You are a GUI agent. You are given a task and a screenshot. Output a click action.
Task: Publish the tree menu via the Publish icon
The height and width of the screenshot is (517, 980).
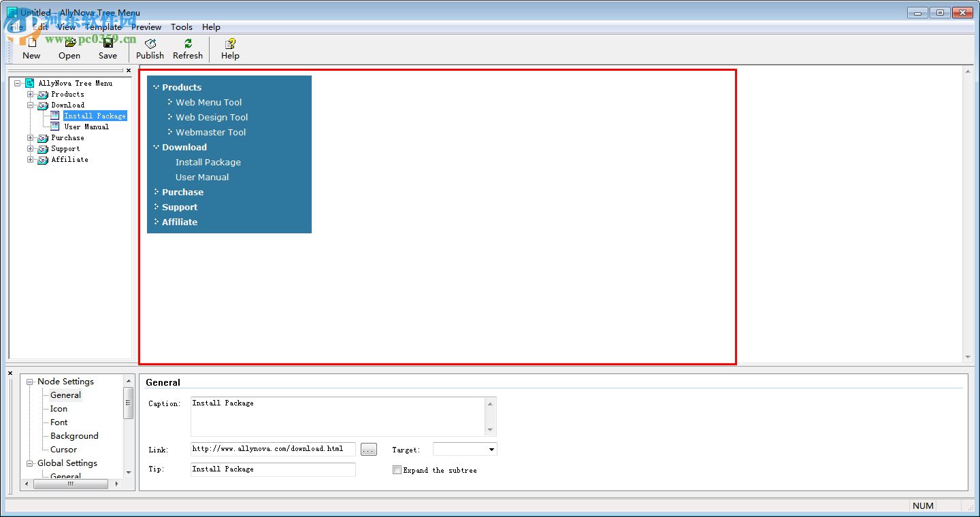point(150,44)
